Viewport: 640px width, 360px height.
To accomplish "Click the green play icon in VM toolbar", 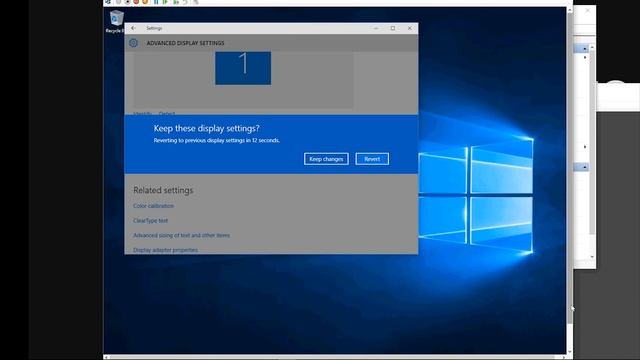I will 165,2.
